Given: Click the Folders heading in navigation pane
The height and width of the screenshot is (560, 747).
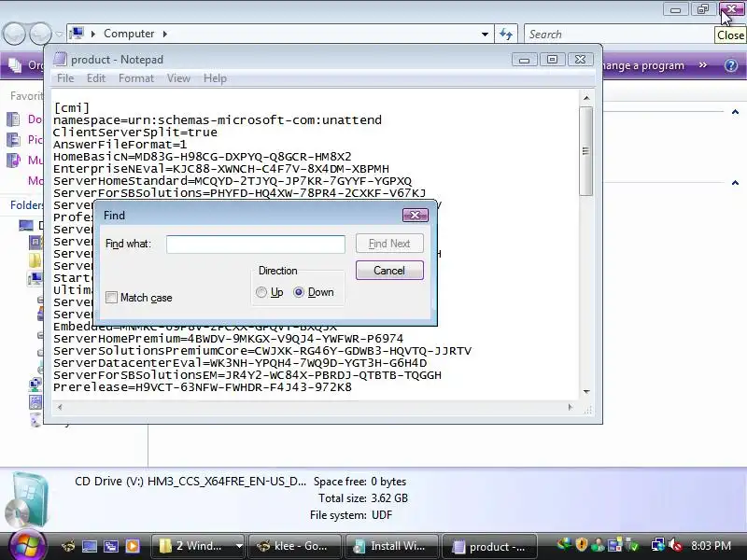Looking at the screenshot, I should 27,205.
